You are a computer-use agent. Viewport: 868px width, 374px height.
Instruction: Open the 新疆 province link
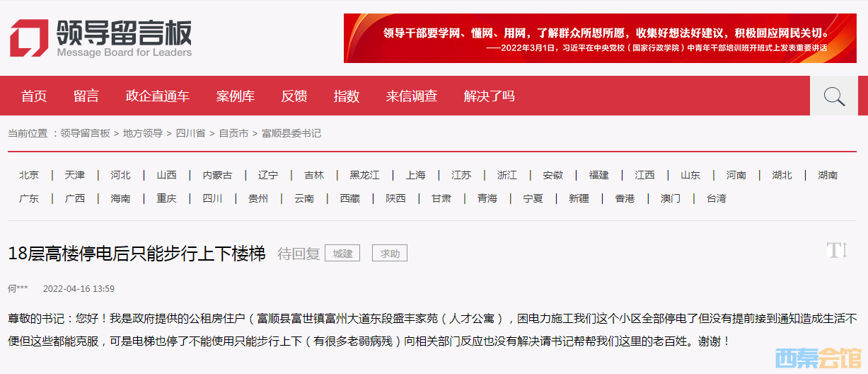579,198
